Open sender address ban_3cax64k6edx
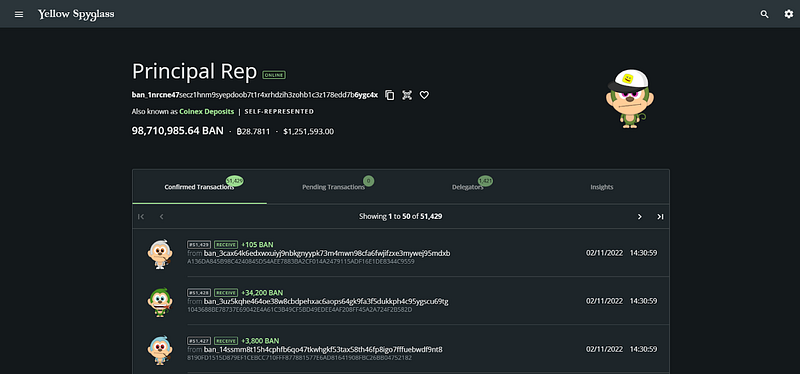This screenshot has width=800, height=374. click(327, 253)
